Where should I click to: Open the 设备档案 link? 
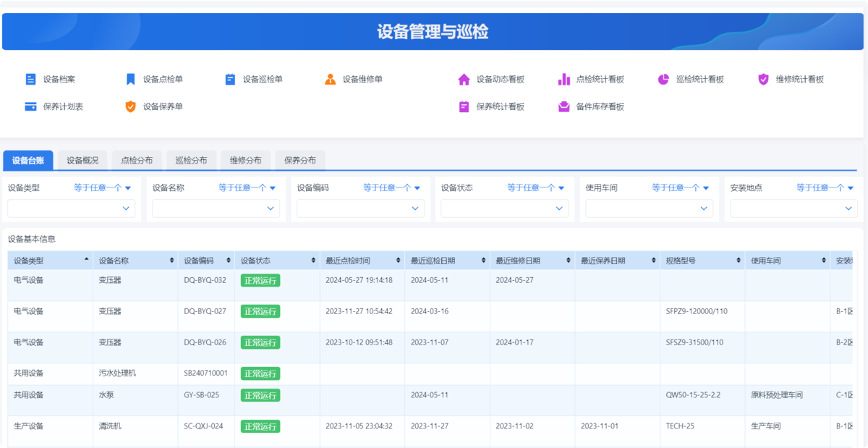pyautogui.click(x=59, y=80)
